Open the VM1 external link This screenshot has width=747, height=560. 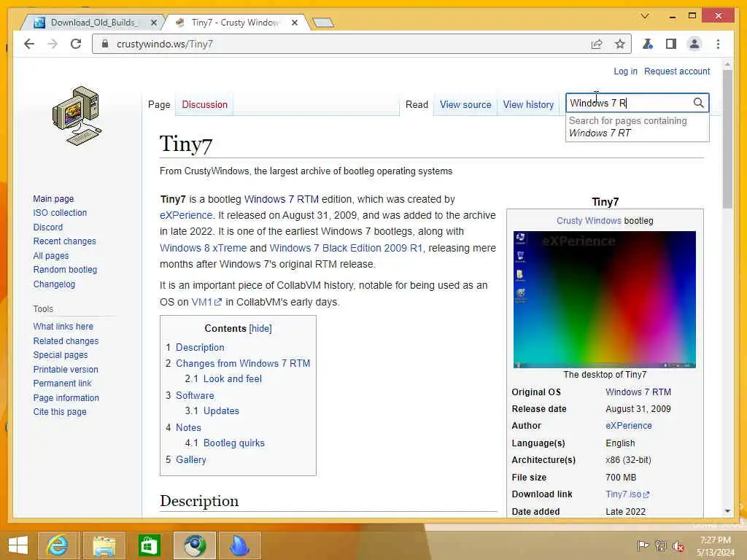206,302
